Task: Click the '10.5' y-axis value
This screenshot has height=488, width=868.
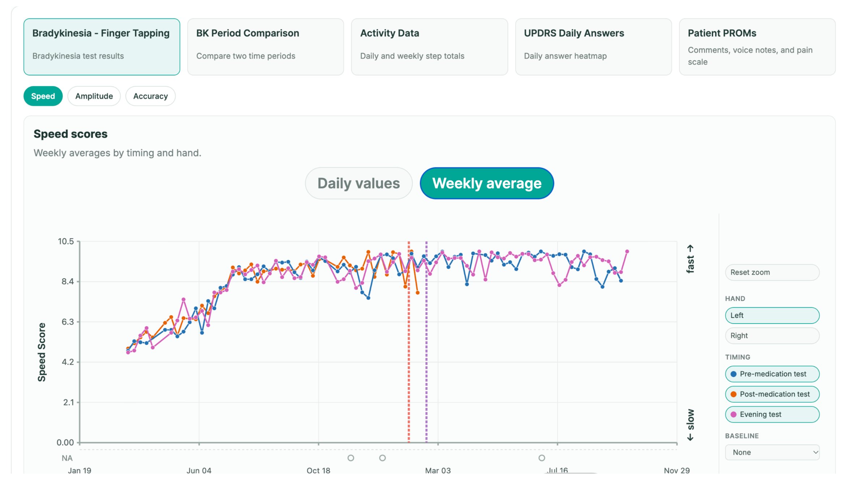Action: 66,241
